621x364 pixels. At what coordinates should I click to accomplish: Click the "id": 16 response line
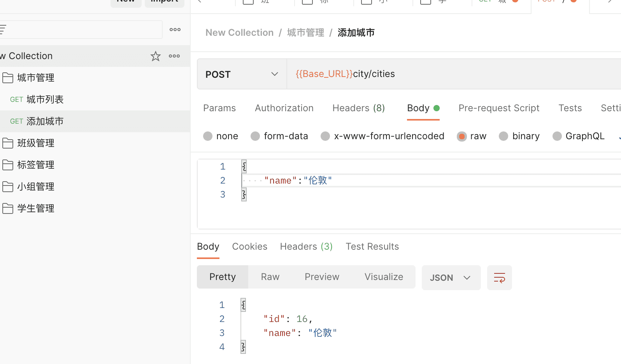[288, 319]
